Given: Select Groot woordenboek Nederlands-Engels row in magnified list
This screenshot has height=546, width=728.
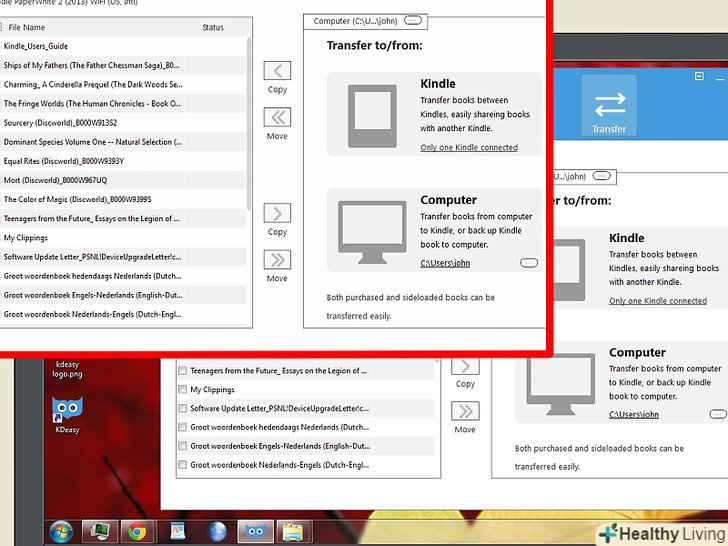Looking at the screenshot, I should click(x=123, y=314).
